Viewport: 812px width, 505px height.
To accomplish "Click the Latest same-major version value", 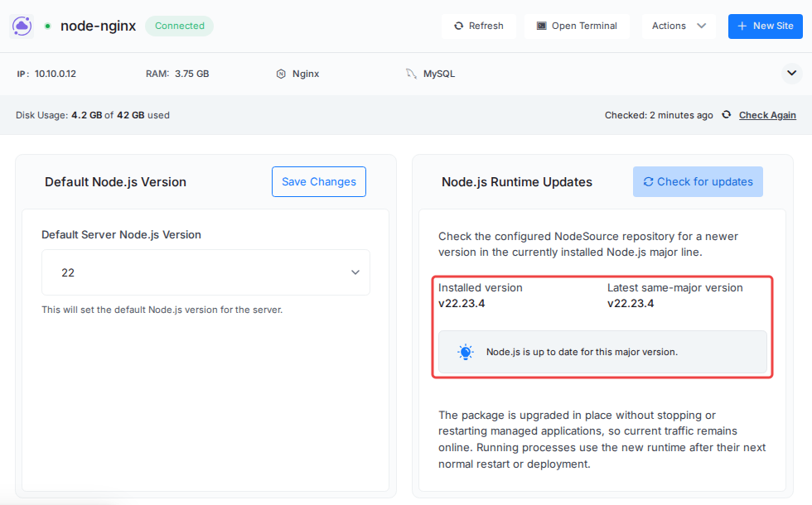I will pyautogui.click(x=631, y=304).
